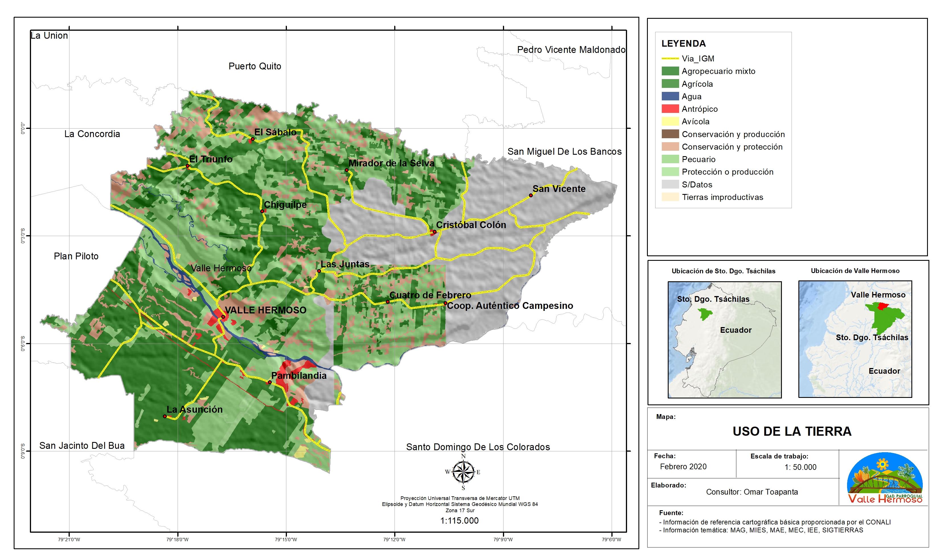Click the 1:115.000 scale text
The width and height of the screenshot is (941, 560).
coord(459,521)
